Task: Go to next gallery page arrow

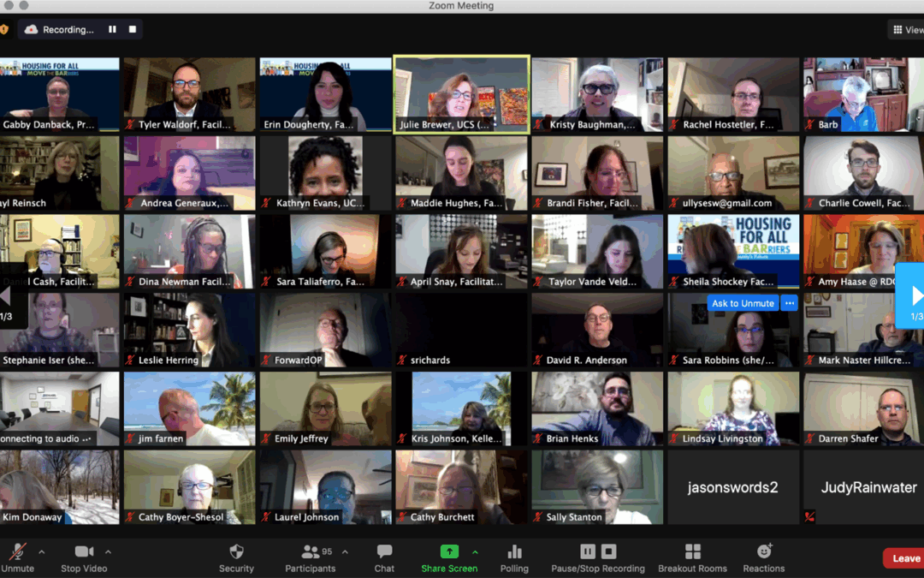Action: (x=914, y=296)
